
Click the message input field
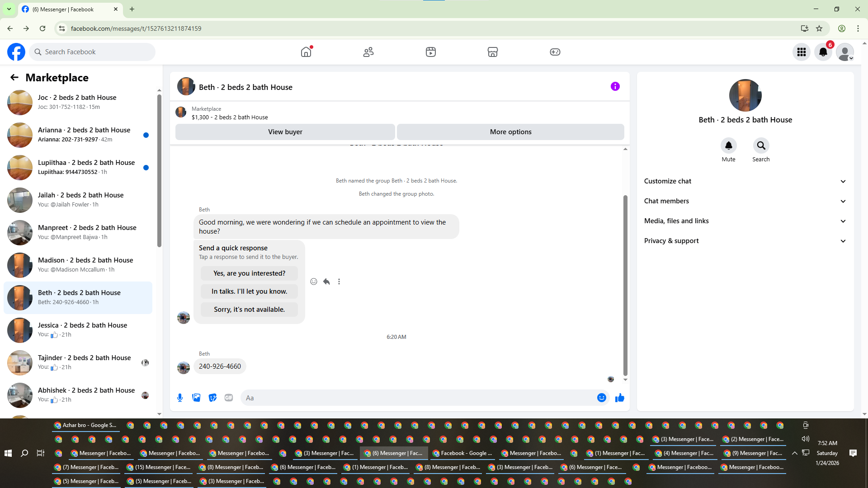[416, 398]
